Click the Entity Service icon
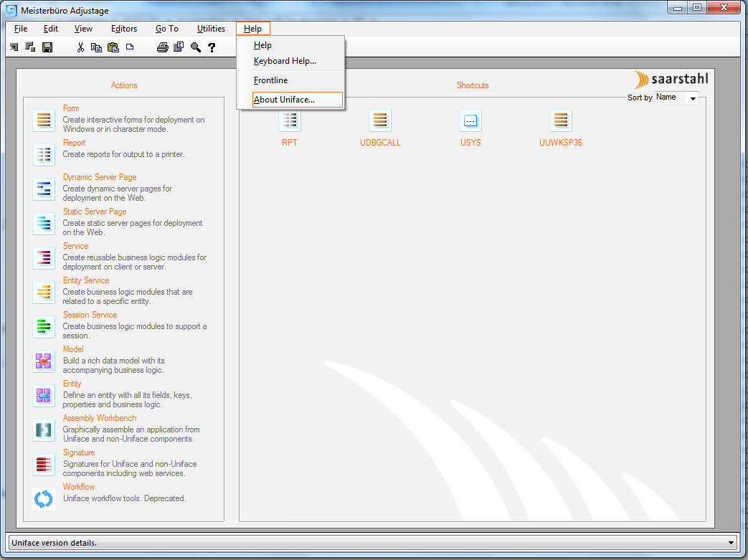748x560 pixels. click(44, 292)
